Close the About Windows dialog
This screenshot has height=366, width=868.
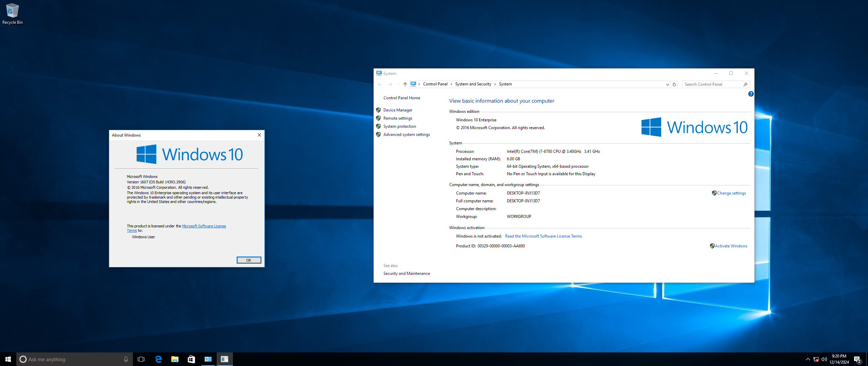pyautogui.click(x=259, y=135)
